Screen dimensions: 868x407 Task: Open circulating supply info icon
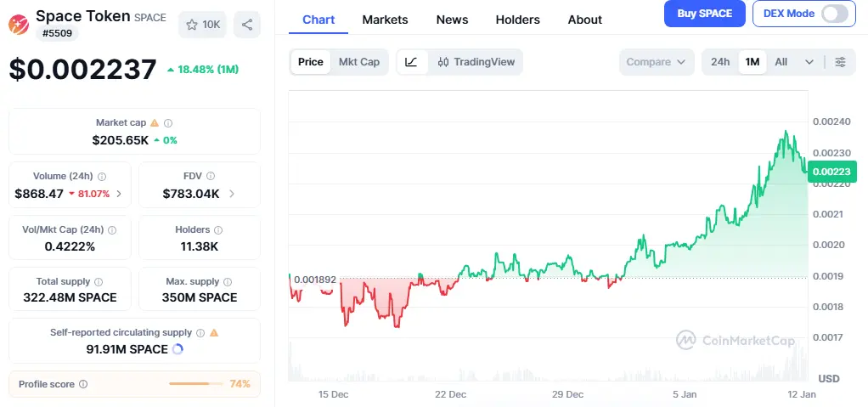pyautogui.click(x=200, y=333)
